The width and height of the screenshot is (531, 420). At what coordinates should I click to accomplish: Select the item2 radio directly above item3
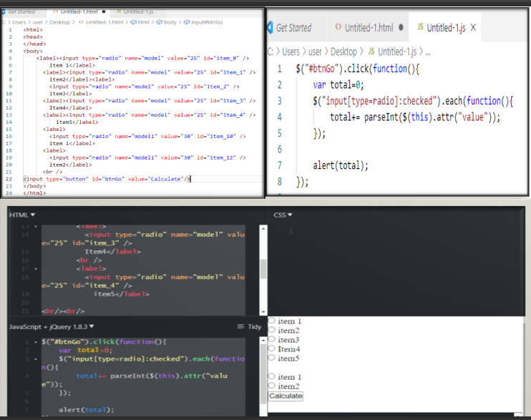(272, 330)
